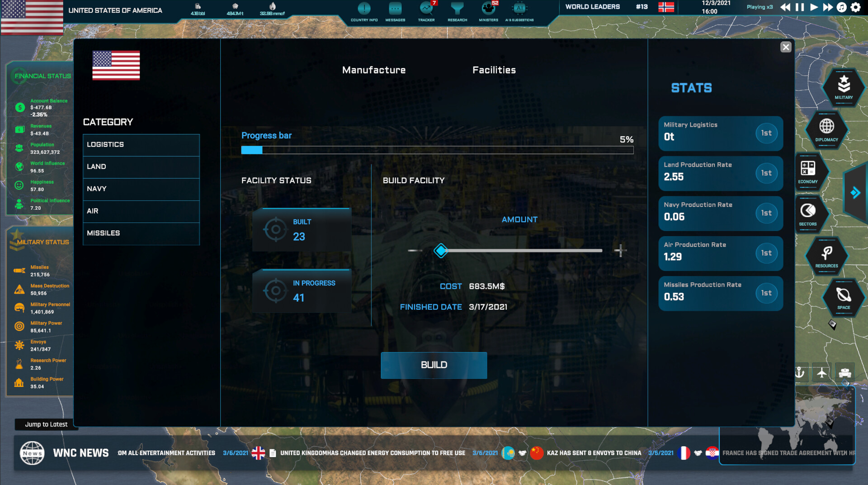Screen dimensions: 868x485
Task: Click the Jump to Latest button
Action: pos(46,424)
